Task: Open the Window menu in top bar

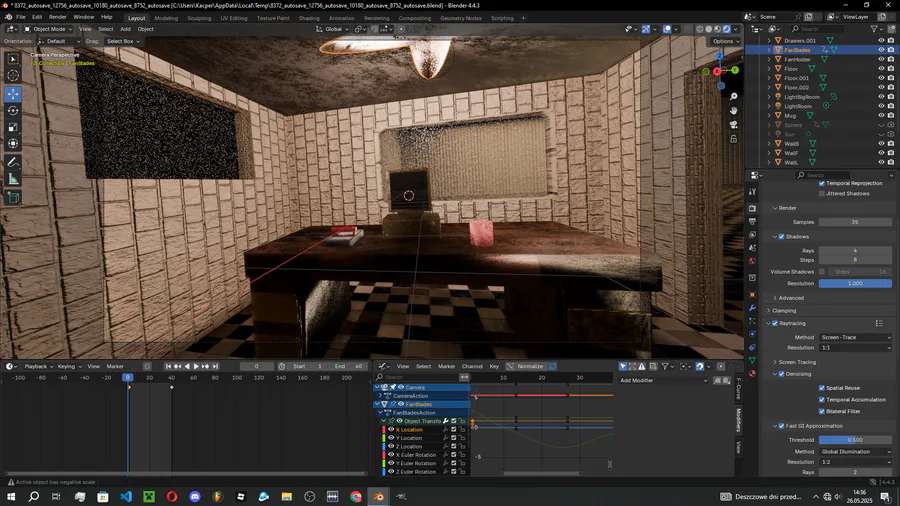Action: (84, 17)
